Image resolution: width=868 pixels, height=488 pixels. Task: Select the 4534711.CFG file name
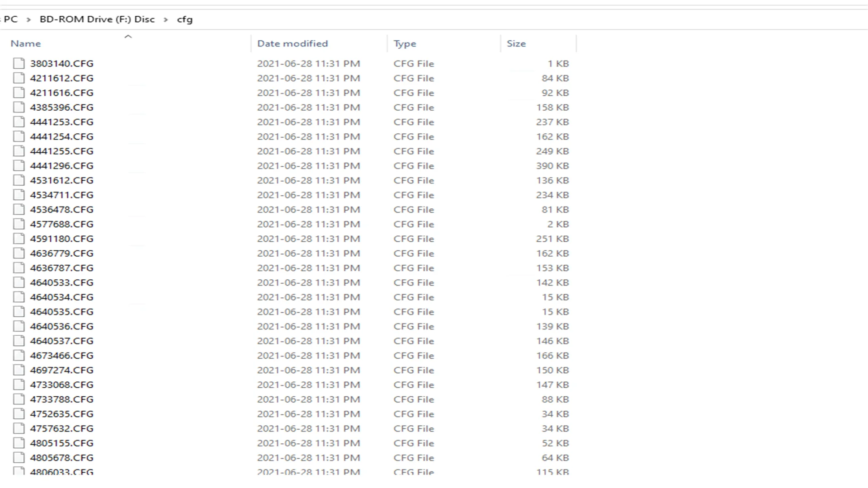[62, 195]
